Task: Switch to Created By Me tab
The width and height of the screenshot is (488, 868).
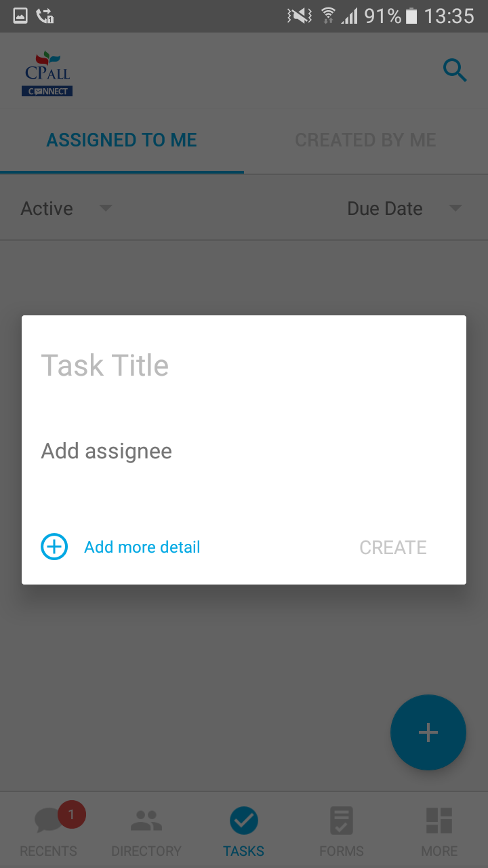Action: point(365,140)
